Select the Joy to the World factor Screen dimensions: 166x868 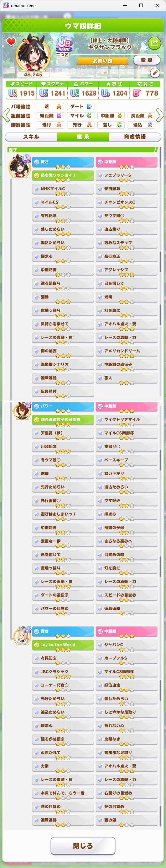pyautogui.click(x=63, y=645)
